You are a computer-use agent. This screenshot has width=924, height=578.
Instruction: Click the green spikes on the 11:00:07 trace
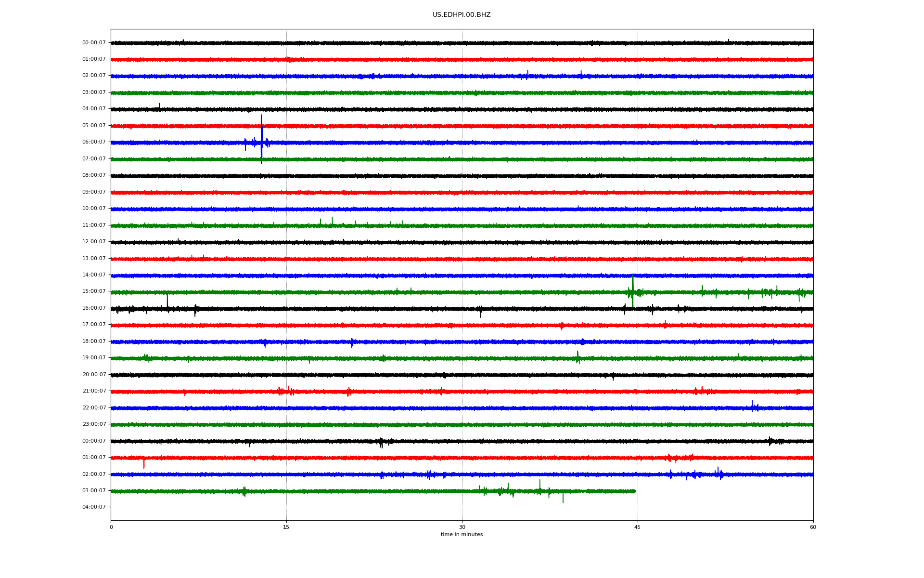click(x=332, y=221)
